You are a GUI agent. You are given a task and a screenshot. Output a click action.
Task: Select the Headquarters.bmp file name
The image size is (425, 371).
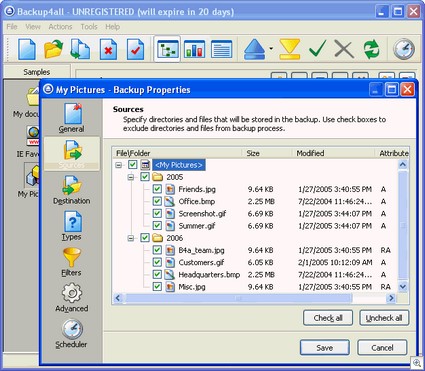[209, 275]
